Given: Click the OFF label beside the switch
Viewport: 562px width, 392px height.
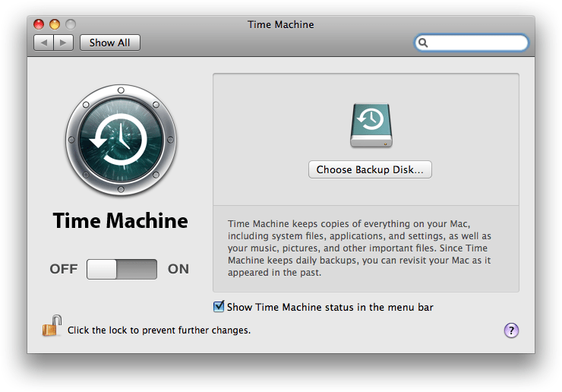Looking at the screenshot, I should (x=64, y=269).
